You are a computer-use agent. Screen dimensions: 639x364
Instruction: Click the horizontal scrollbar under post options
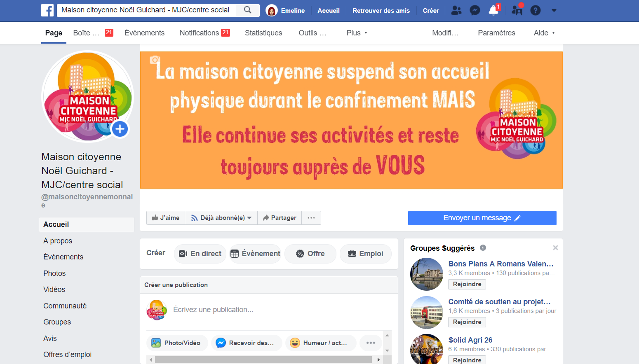point(263,359)
